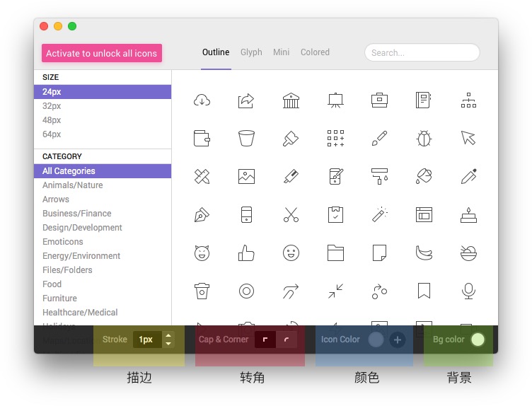
Task: Decrease stroke width with down arrow
Action: point(168,343)
